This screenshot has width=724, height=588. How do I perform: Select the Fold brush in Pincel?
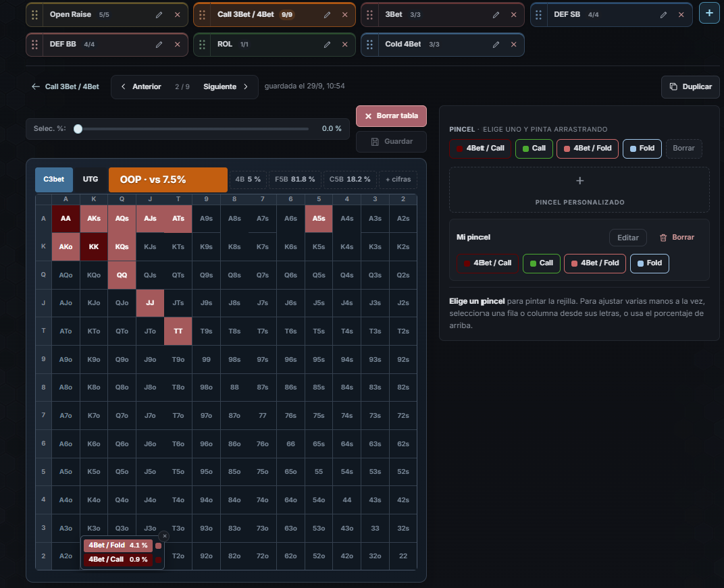pos(642,149)
